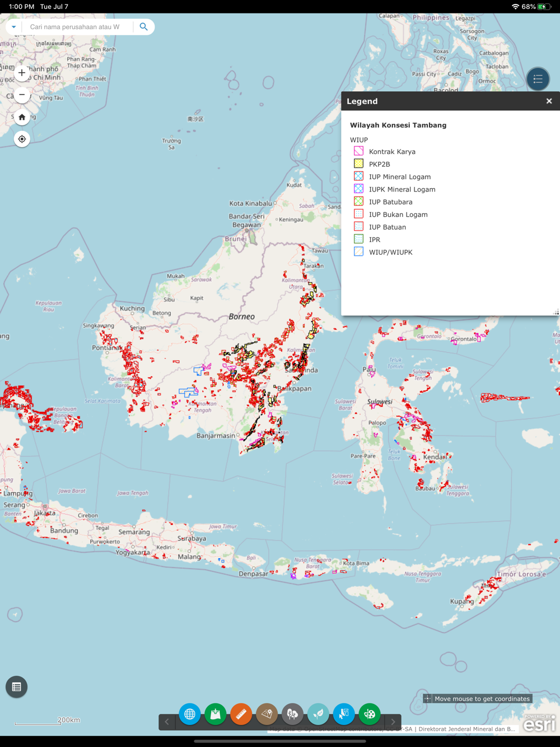
Task: Select the orange ruler measurement tool
Action: click(x=241, y=714)
